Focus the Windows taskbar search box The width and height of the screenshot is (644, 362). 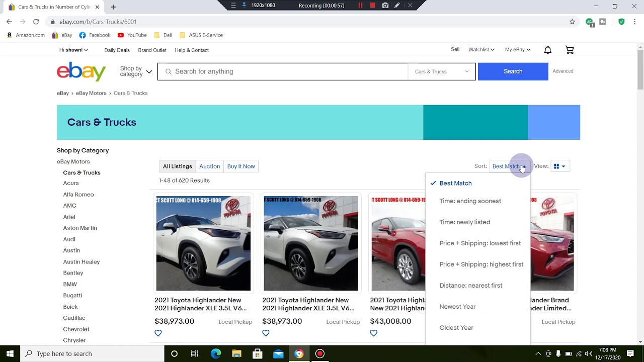[x=92, y=353]
